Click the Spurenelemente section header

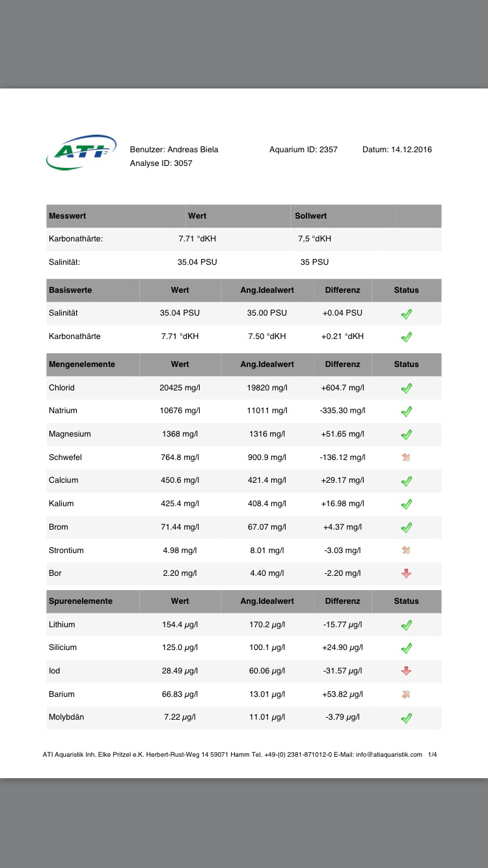click(81, 601)
